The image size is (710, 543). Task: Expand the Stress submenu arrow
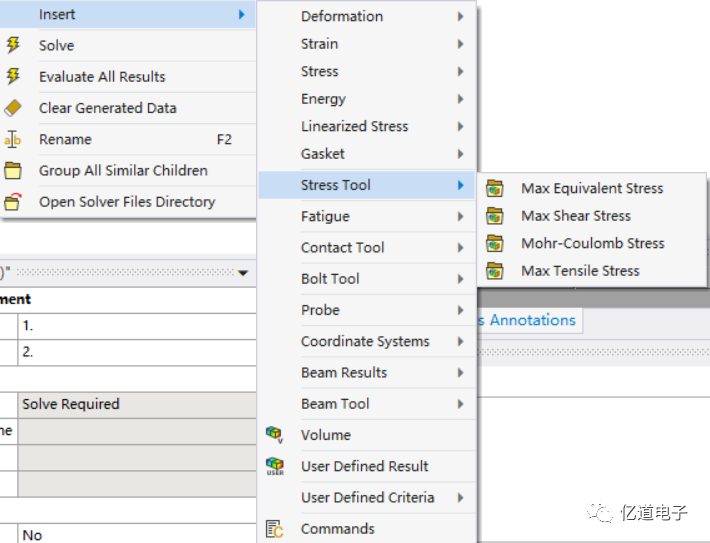tap(461, 72)
